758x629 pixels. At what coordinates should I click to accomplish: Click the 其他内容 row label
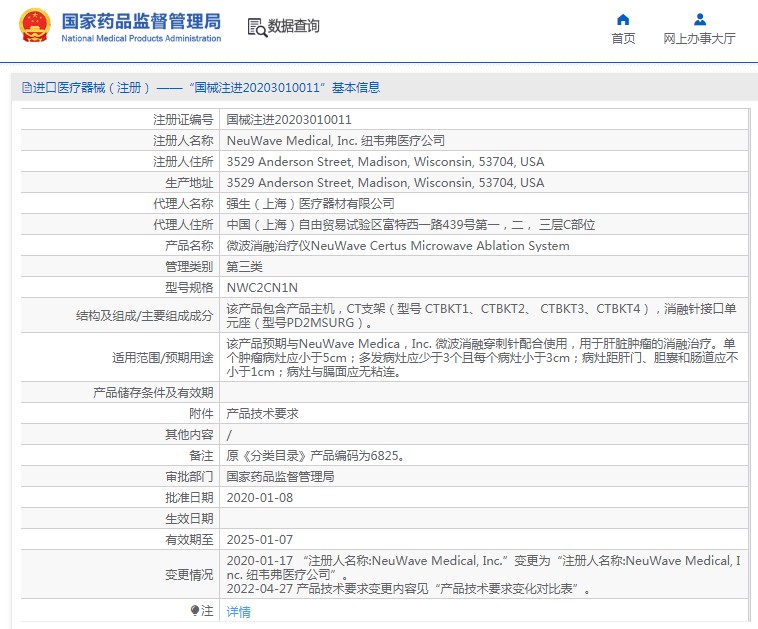pos(189,435)
